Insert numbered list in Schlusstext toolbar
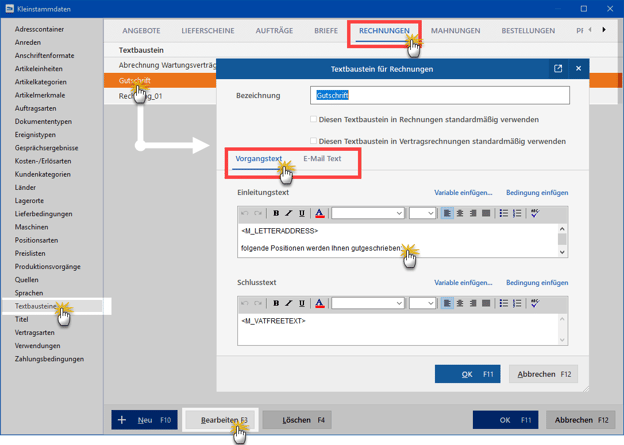 pyautogui.click(x=517, y=303)
